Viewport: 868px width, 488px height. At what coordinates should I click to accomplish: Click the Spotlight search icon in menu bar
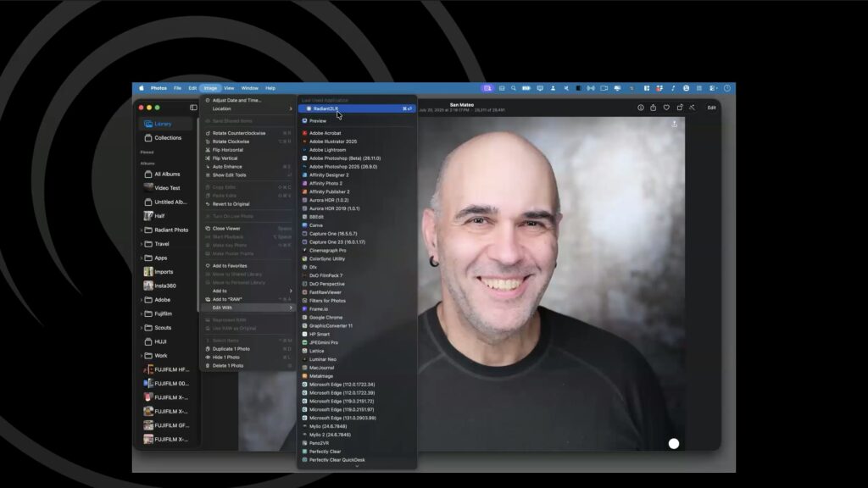coord(514,88)
